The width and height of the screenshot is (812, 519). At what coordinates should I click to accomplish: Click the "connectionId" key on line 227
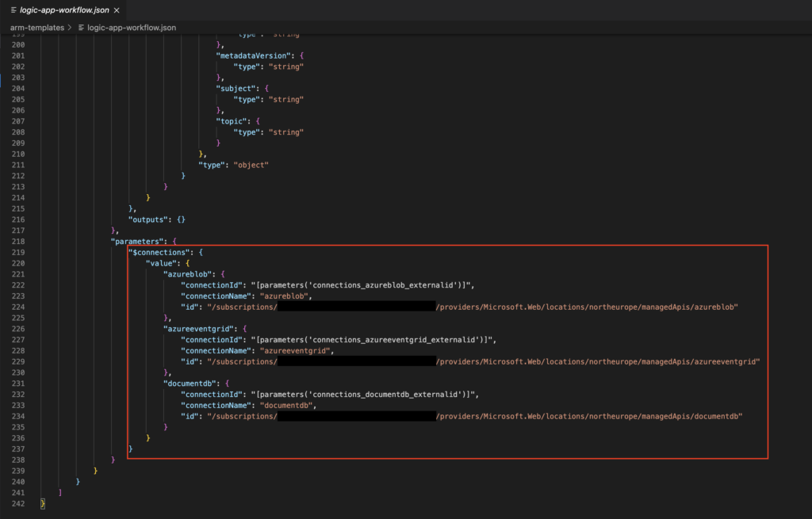(211, 340)
